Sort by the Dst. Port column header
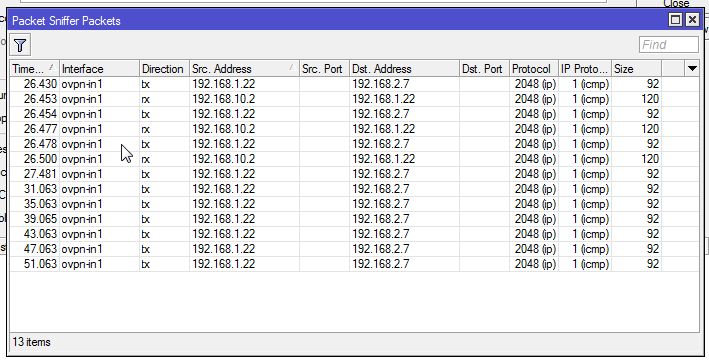Image resolution: width=709 pixels, height=362 pixels. 484,69
